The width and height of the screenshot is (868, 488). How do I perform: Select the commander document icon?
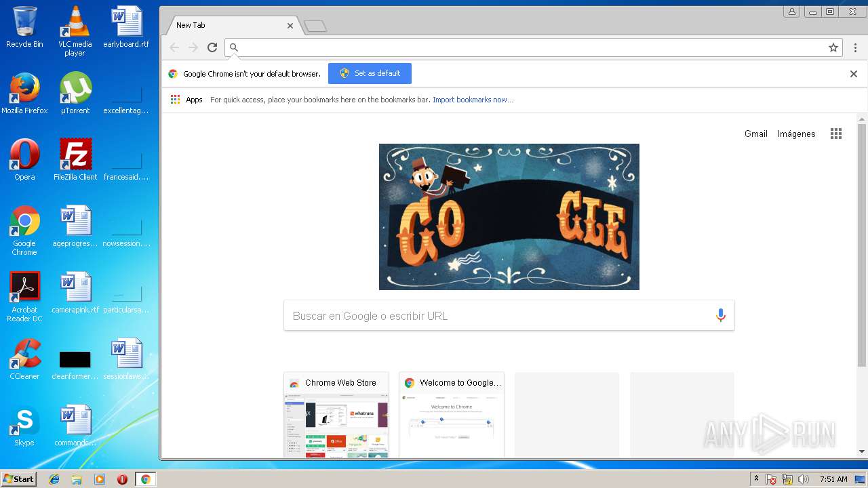click(75, 426)
